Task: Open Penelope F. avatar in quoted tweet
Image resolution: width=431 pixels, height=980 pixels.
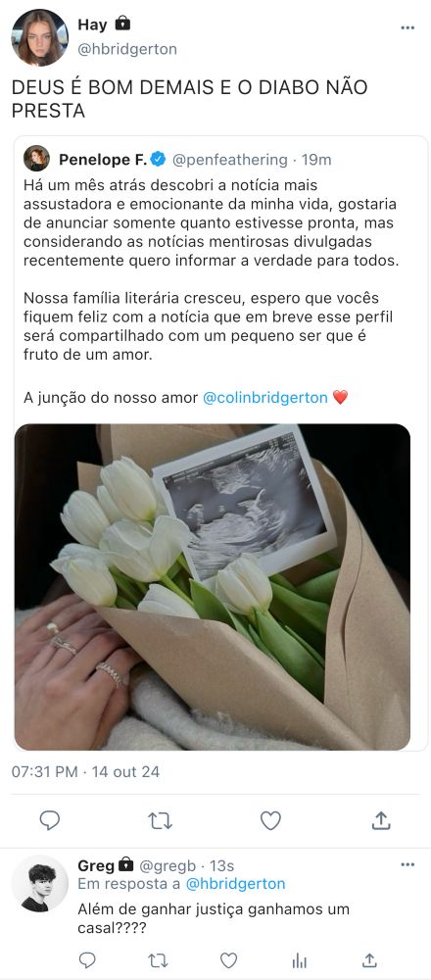Action: [x=36, y=158]
